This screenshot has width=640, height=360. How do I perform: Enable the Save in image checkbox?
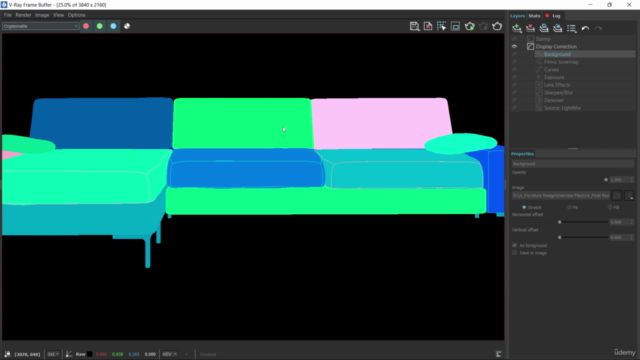(514, 253)
